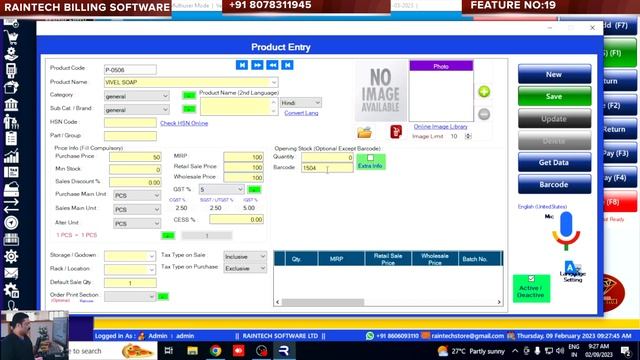Open the bar chart reports icon in sidebar
The width and height of the screenshot is (640, 360).
[11, 156]
